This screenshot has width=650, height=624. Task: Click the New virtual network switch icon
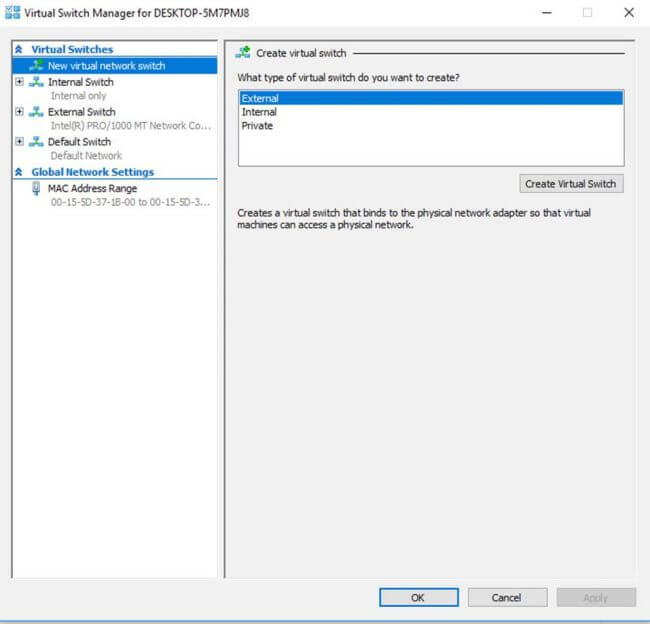(36, 65)
